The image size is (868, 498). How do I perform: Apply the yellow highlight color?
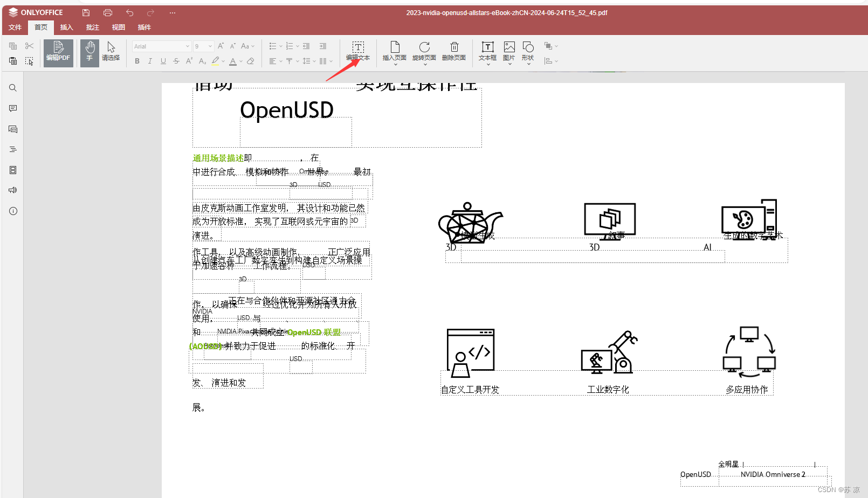(216, 61)
